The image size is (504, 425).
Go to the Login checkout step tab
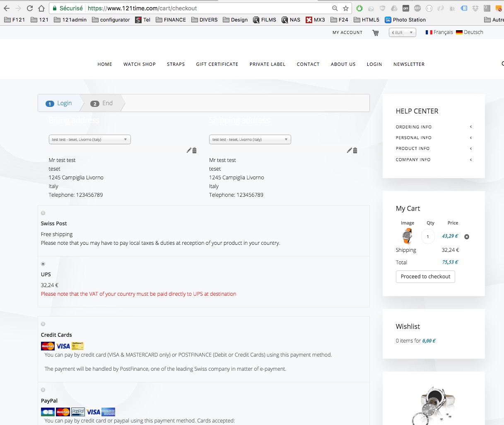pyautogui.click(x=59, y=103)
